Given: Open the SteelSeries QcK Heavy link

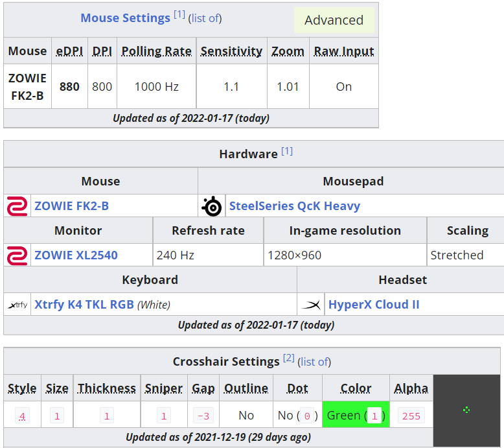Looking at the screenshot, I should [294, 206].
